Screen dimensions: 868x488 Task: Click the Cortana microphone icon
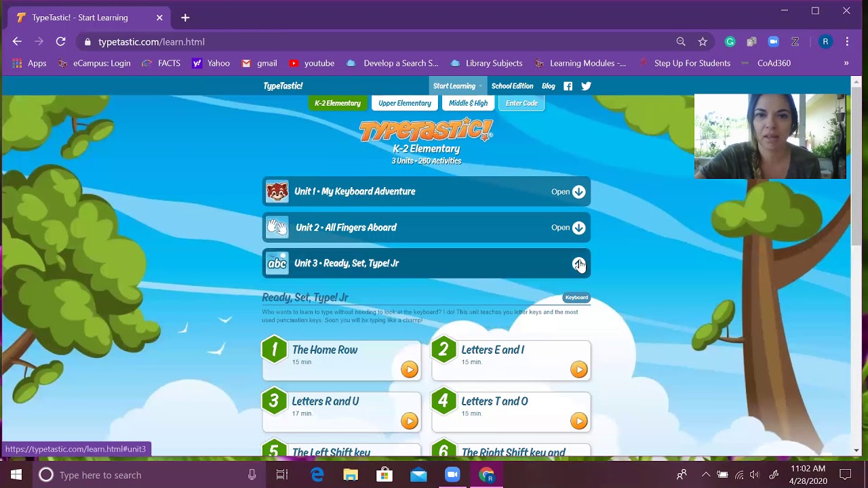point(252,474)
